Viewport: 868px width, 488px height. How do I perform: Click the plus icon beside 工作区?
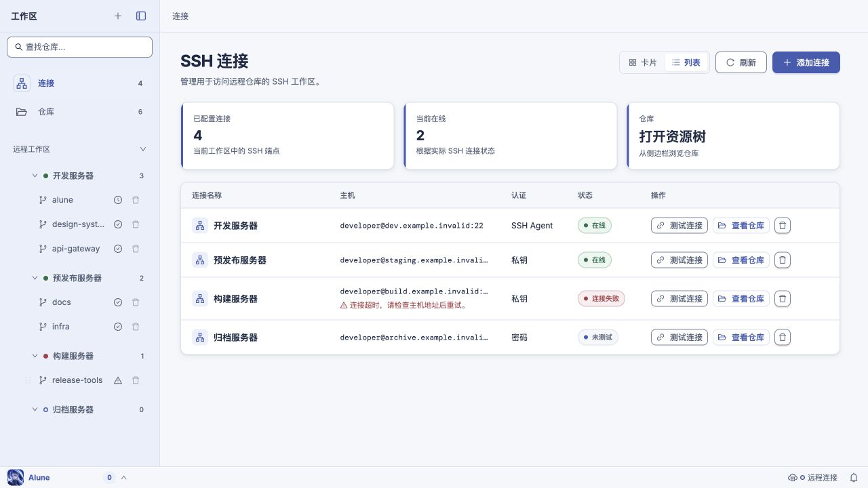(118, 16)
